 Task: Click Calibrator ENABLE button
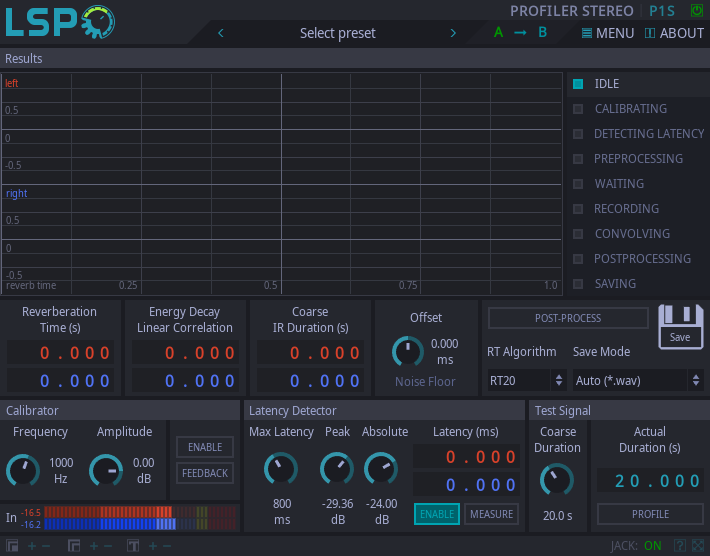[x=205, y=447]
